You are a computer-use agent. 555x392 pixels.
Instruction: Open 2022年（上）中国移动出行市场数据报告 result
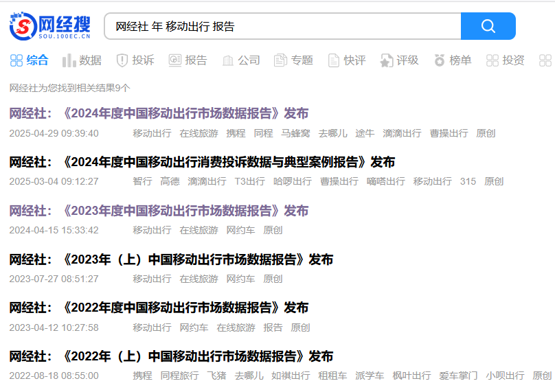point(171,356)
